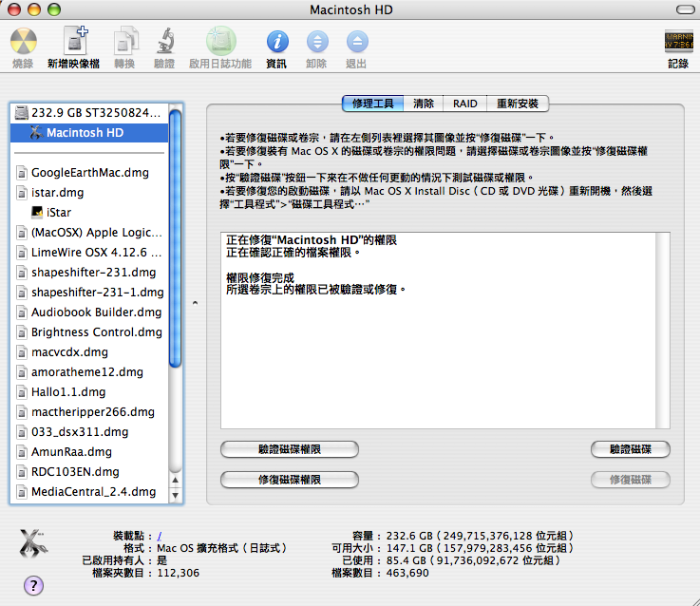Viewport: 700px width, 606px height.
Task: Click the dimmed Repair Disk (修復磁碟) button
Action: (x=631, y=480)
